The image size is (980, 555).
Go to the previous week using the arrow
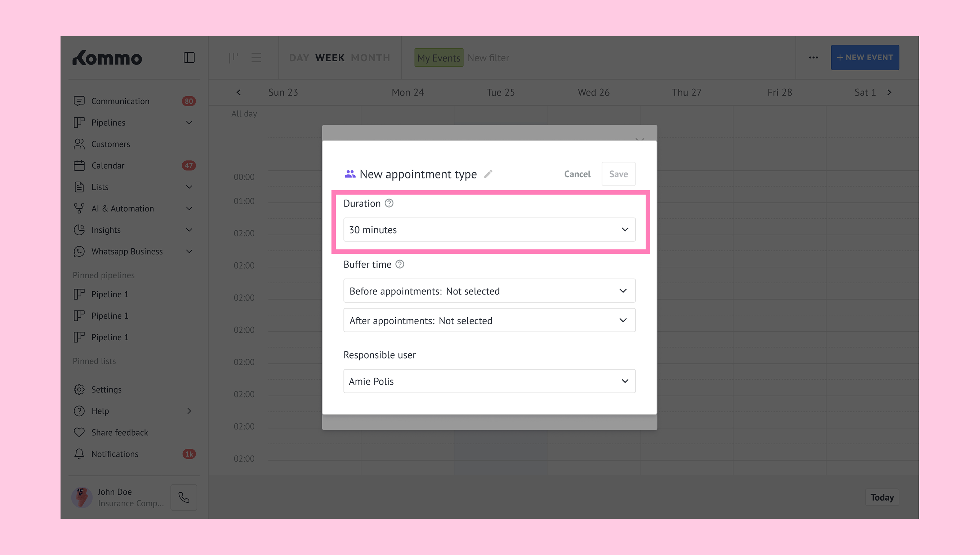(x=239, y=92)
